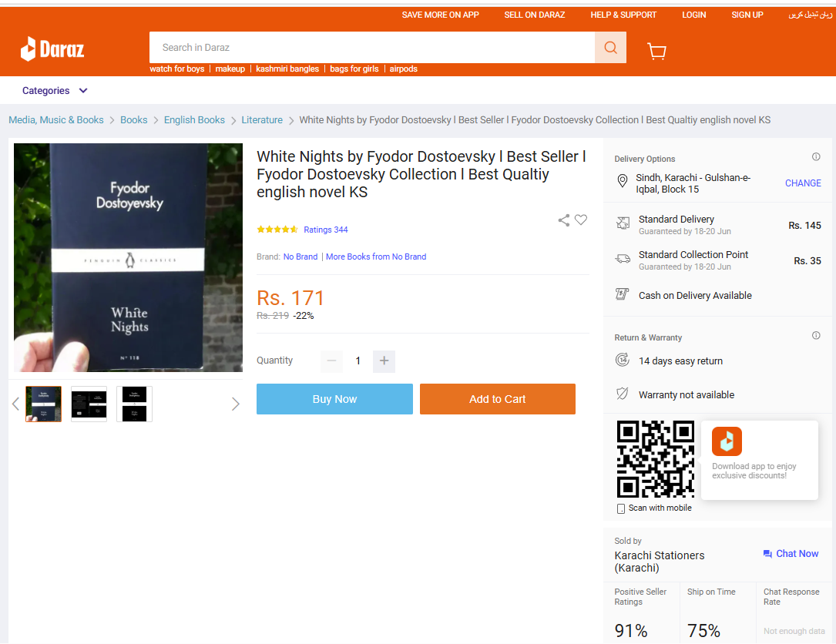Go to English Books breadcrumb
The height and width of the screenshot is (644, 836).
click(194, 120)
